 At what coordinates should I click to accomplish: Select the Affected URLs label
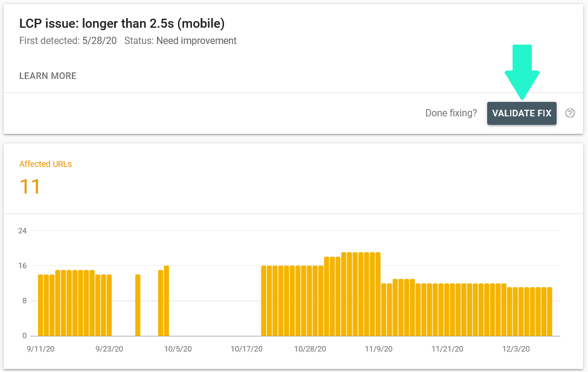[45, 164]
